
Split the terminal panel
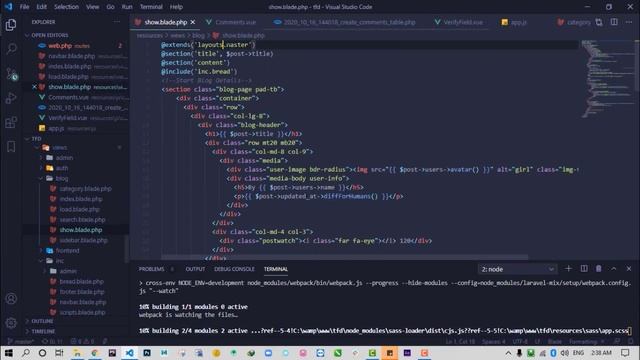coord(584,269)
